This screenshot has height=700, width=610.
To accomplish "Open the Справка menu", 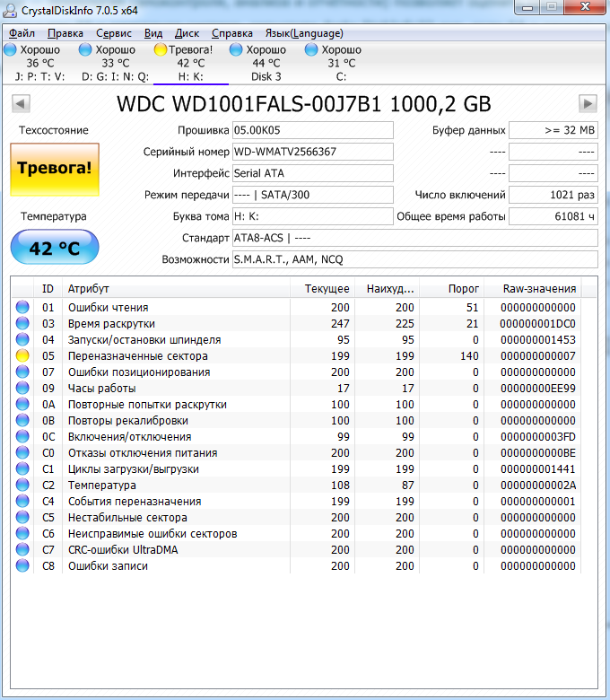I will 232,33.
